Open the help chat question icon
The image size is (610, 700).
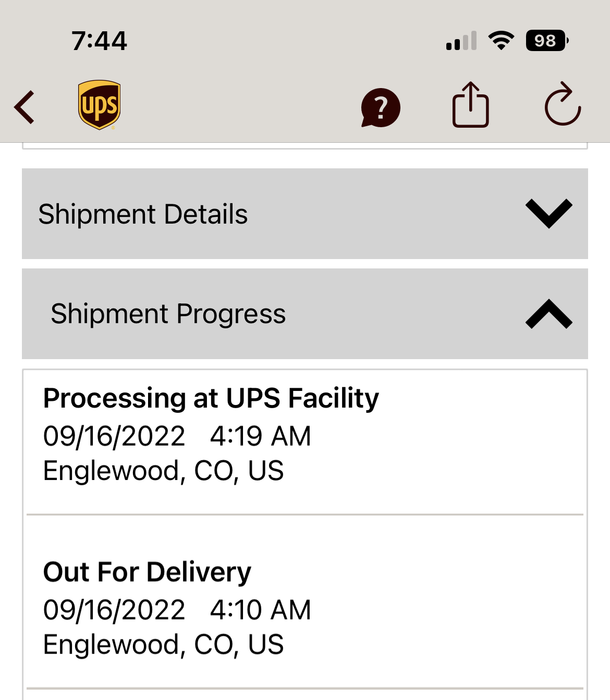(x=381, y=107)
